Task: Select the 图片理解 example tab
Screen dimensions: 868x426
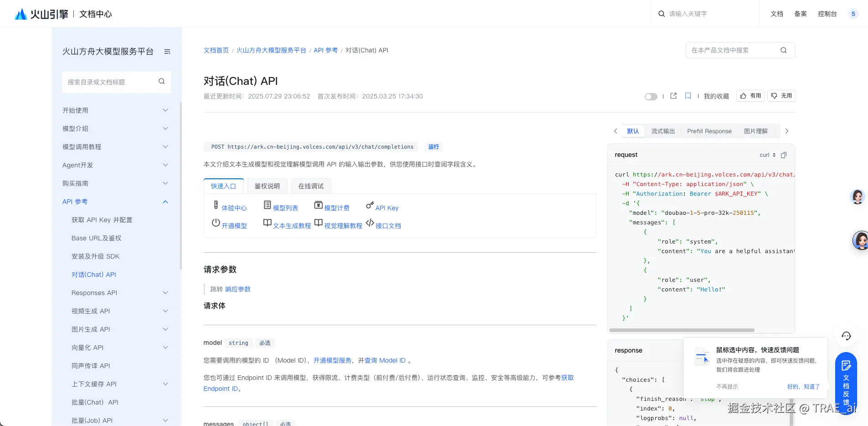Action: 756,131
